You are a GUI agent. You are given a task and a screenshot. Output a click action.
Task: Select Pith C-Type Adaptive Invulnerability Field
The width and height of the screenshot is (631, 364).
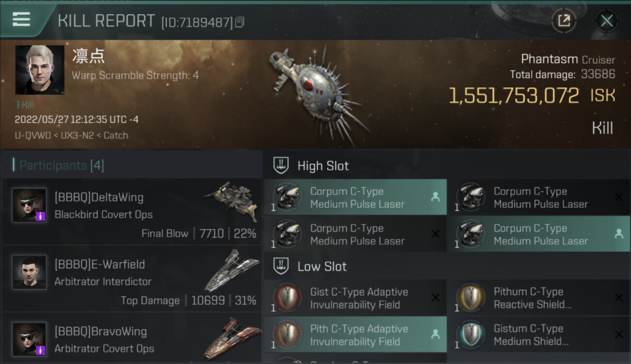click(x=355, y=335)
